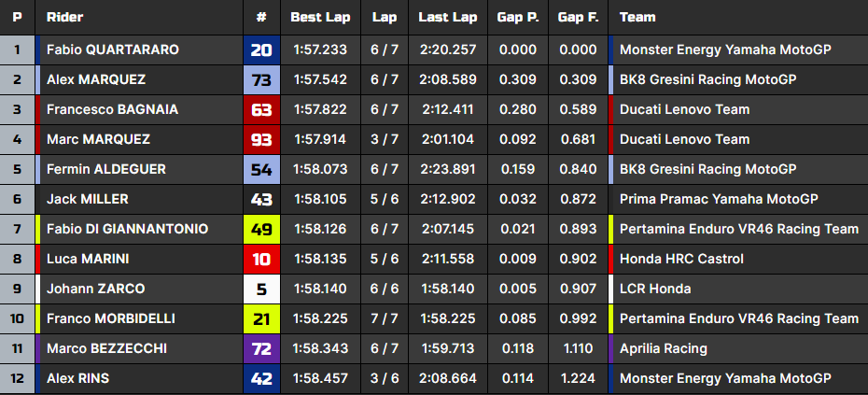Select the Last Lap column header
The image size is (868, 395).
pos(447,18)
